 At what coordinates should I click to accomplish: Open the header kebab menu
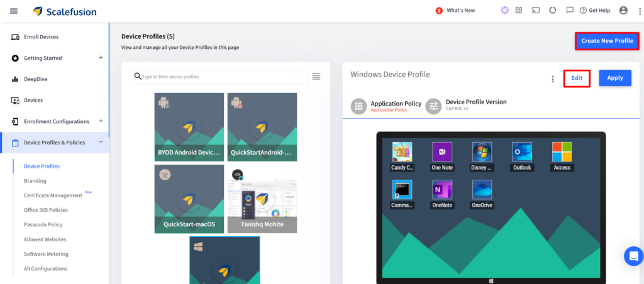point(639,11)
